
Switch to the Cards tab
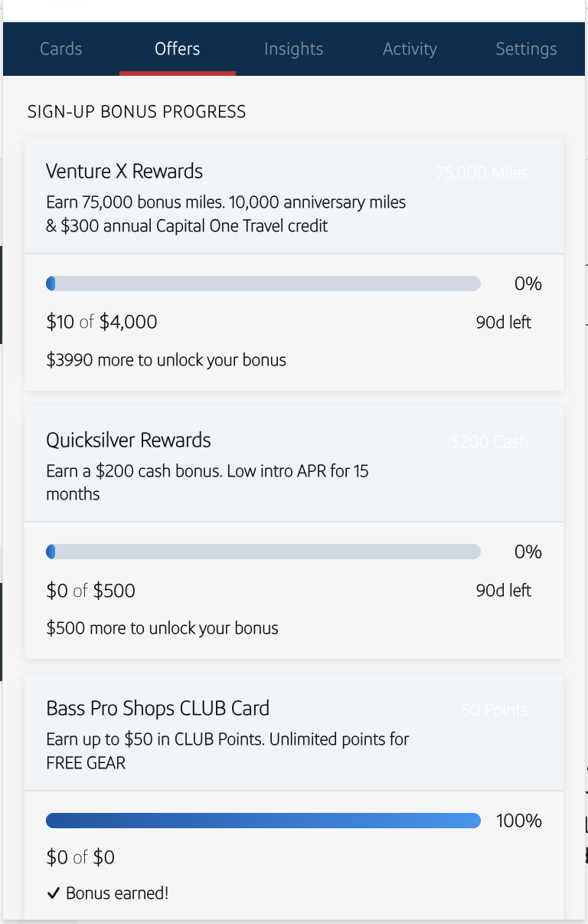(60, 49)
